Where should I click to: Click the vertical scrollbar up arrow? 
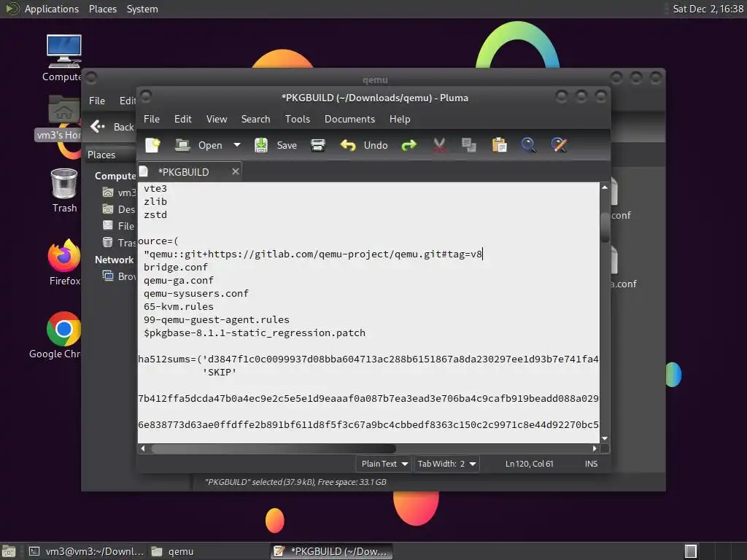tap(605, 187)
